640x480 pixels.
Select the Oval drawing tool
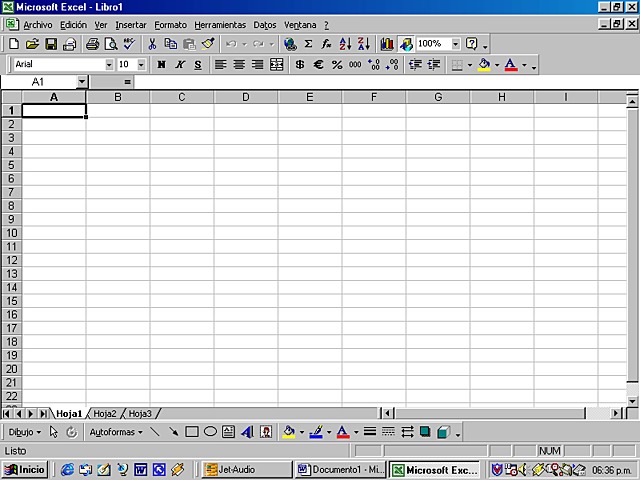[210, 432]
